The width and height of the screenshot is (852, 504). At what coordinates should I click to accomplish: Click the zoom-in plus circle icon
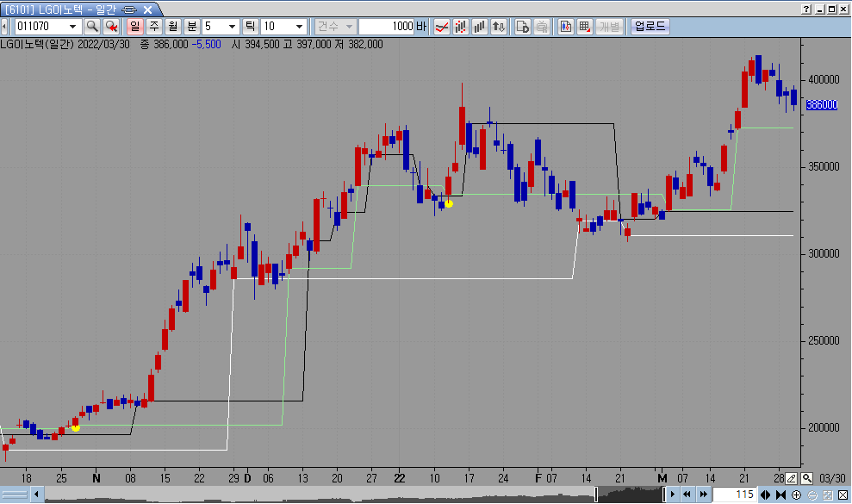[x=796, y=495]
